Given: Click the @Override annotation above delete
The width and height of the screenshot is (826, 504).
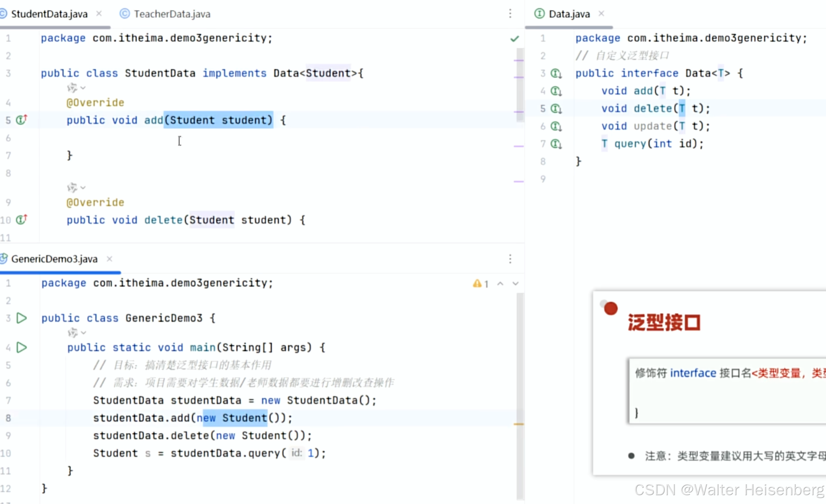Looking at the screenshot, I should pos(95,202).
